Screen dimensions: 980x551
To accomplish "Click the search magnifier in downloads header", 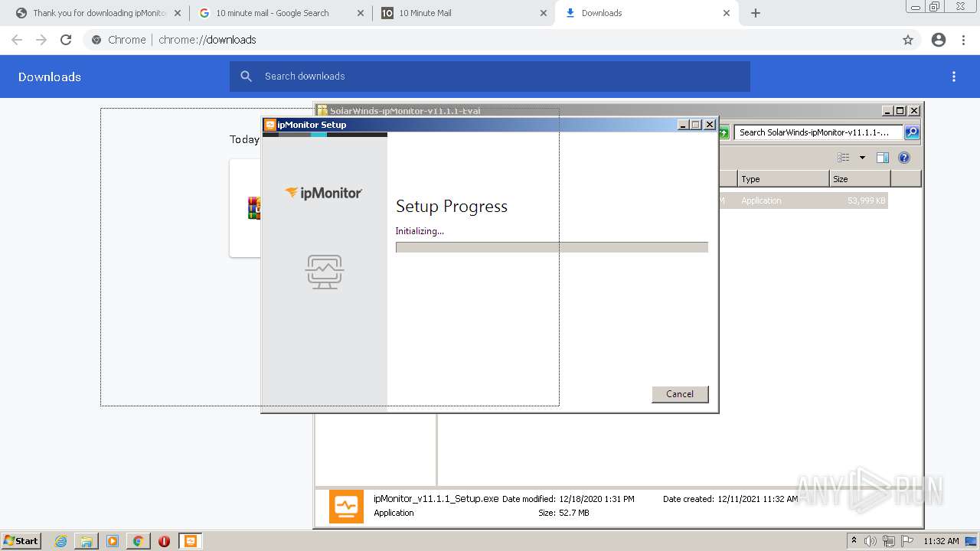I will [246, 77].
